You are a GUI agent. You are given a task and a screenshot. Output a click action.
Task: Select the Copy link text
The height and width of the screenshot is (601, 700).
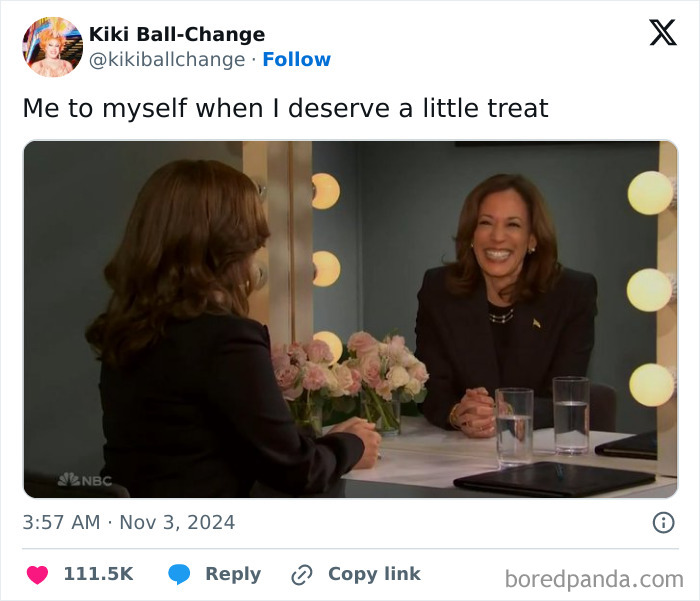pyautogui.click(x=374, y=574)
